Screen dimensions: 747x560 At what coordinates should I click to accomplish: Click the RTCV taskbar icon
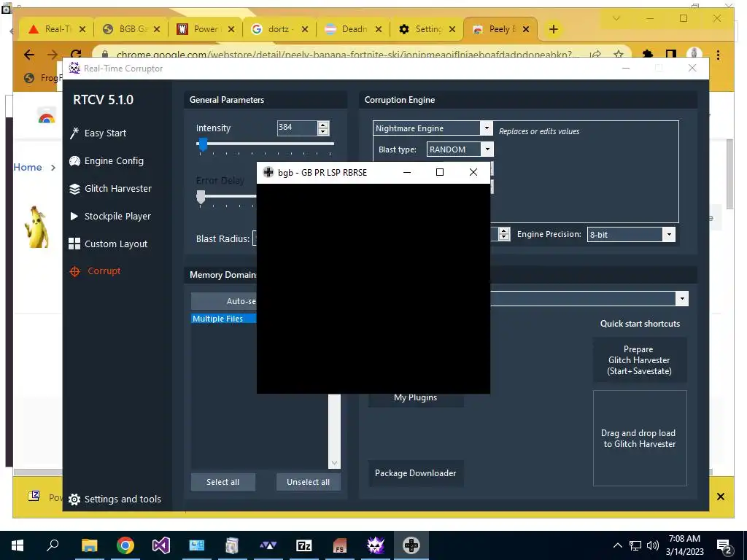(x=376, y=545)
